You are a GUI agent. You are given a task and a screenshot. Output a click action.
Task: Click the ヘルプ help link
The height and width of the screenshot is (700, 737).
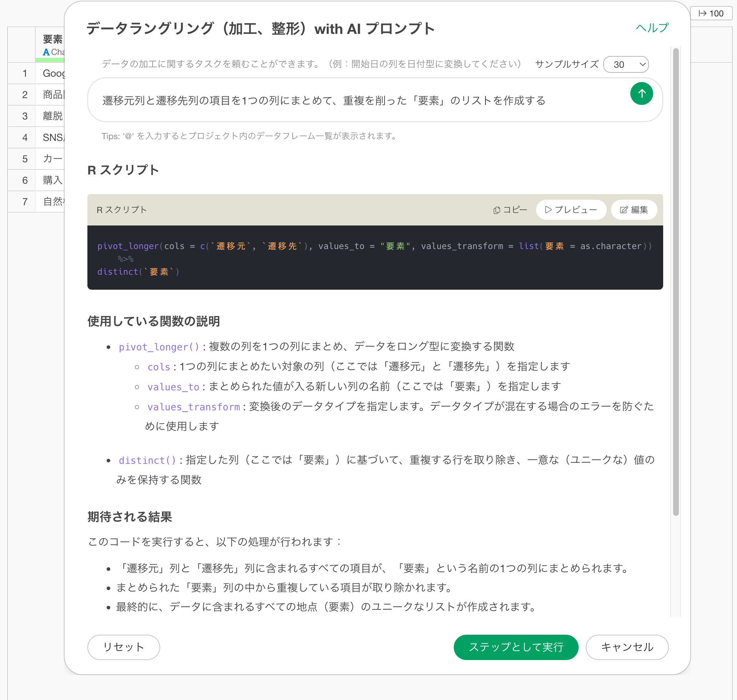(x=651, y=28)
